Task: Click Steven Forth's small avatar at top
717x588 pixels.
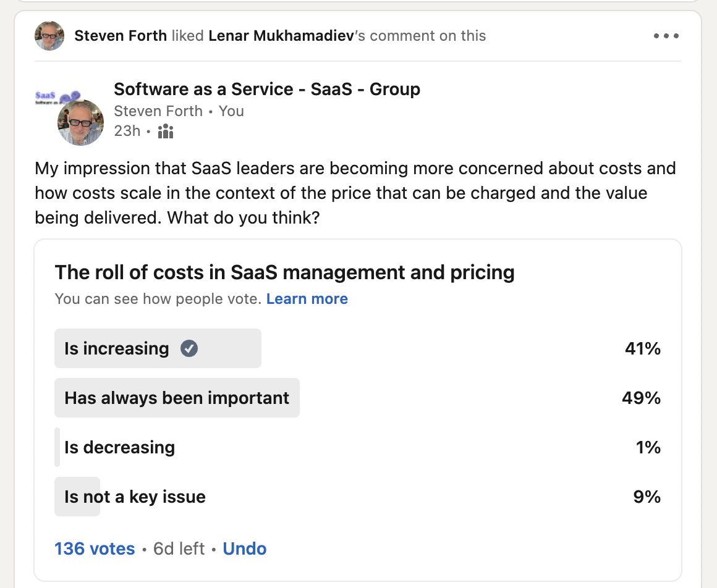Action: point(49,36)
